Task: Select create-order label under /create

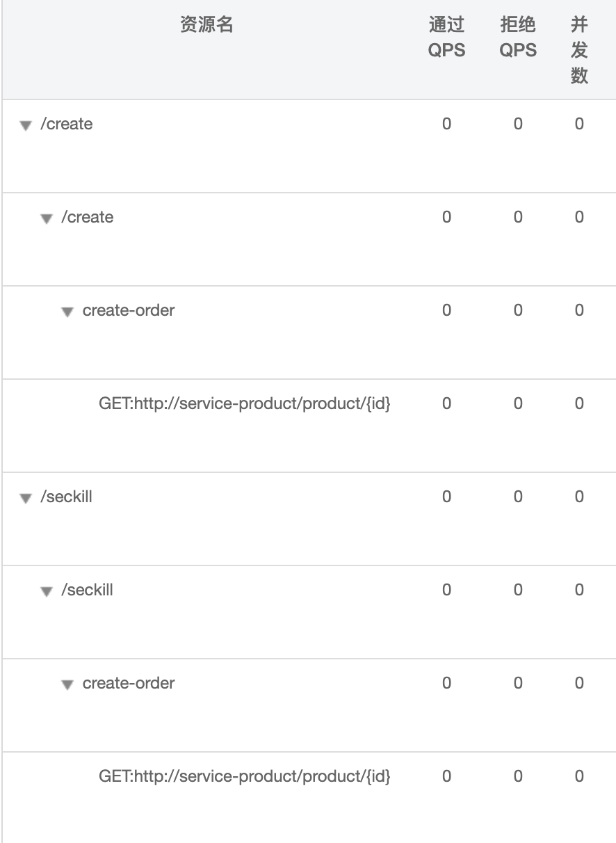Action: click(129, 311)
